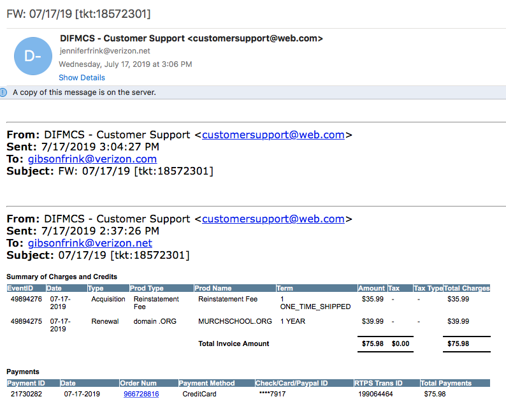
Task: Click the RTPS Trans ID column header
Action: point(379,383)
